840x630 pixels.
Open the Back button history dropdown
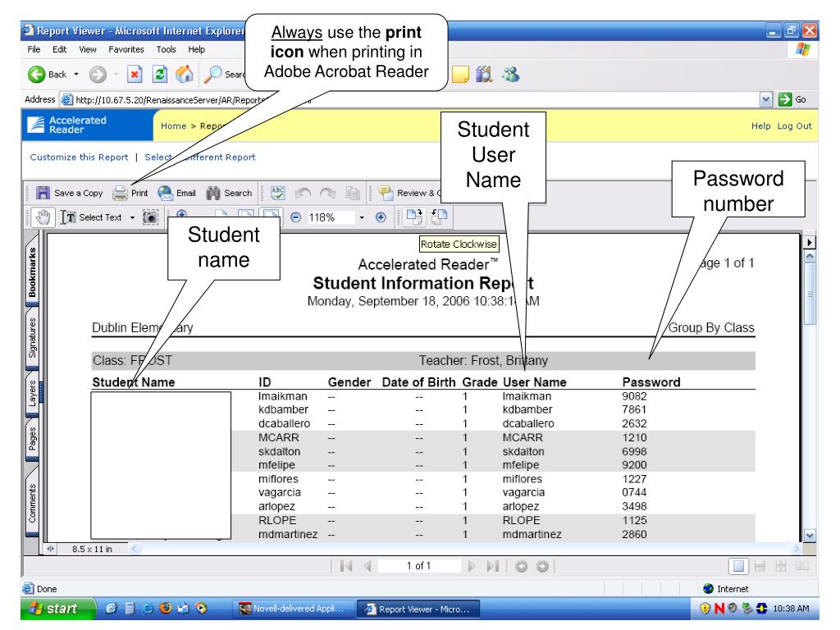(76, 75)
